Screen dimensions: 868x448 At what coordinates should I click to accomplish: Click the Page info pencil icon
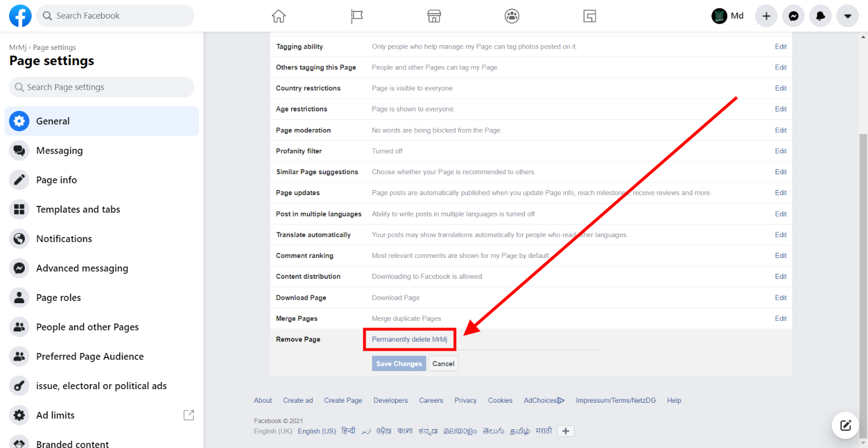coord(19,180)
